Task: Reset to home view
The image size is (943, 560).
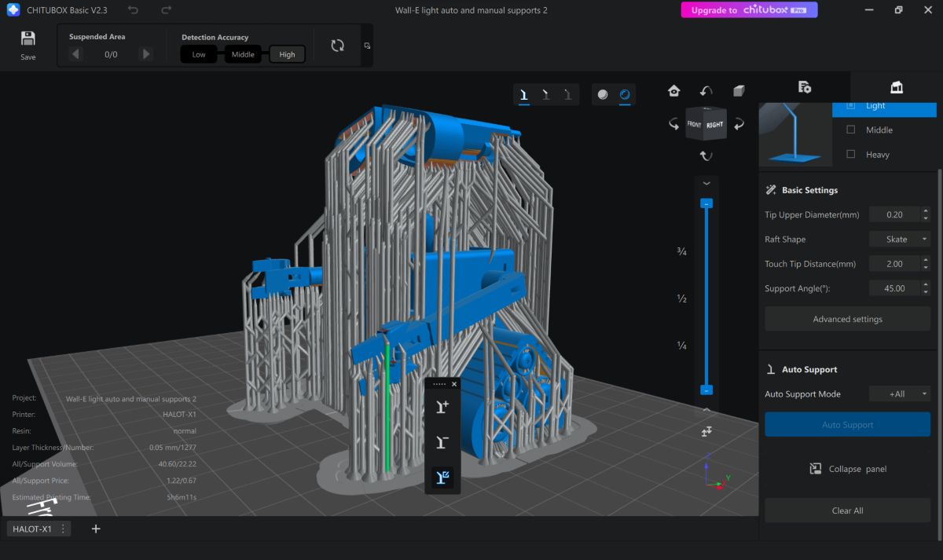Action: [673, 91]
